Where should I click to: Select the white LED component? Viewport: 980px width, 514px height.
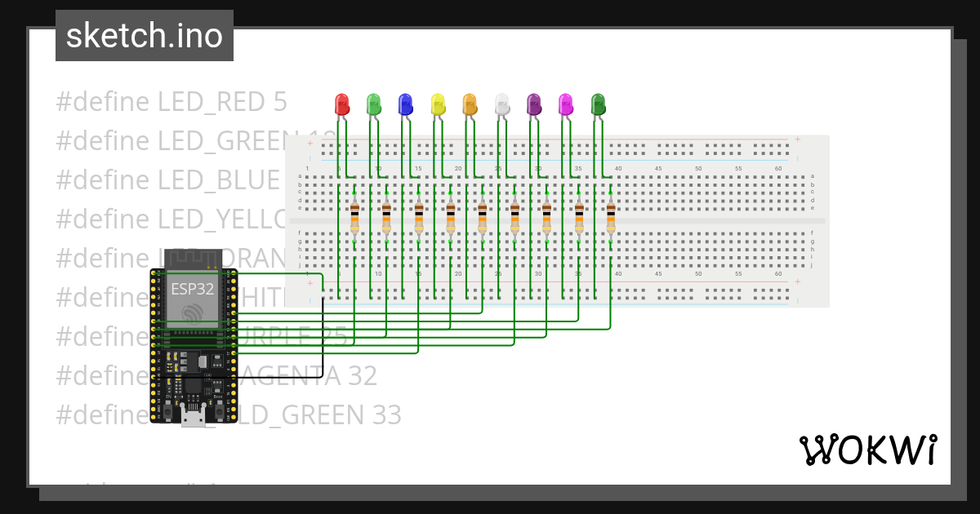tap(501, 102)
